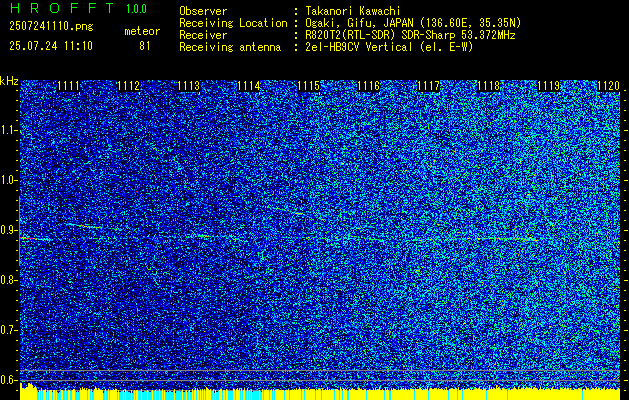
Task: Click the 1111 time marker
Action: [x=69, y=86]
